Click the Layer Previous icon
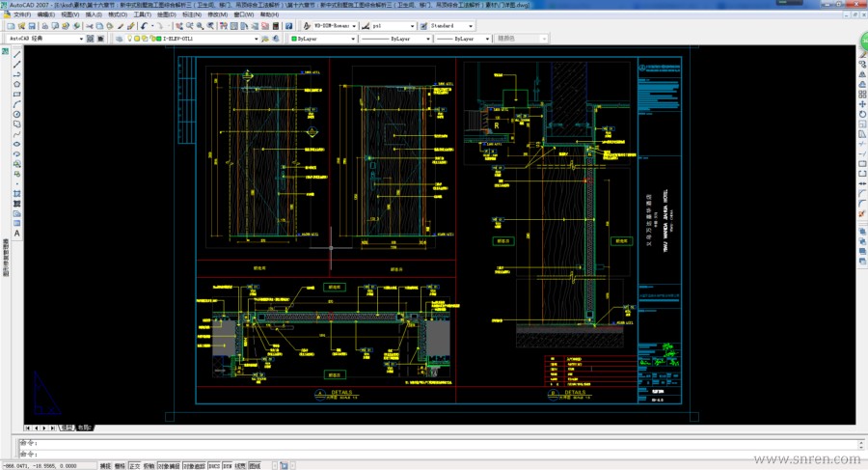Image resolution: width=868 pixels, height=470 pixels. click(275, 39)
